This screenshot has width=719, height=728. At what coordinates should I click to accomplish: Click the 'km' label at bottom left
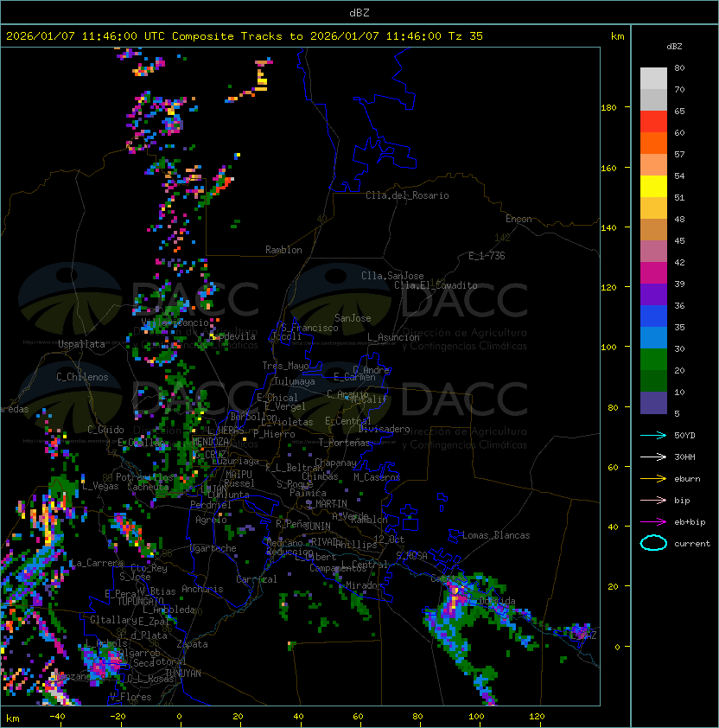pos(13,718)
